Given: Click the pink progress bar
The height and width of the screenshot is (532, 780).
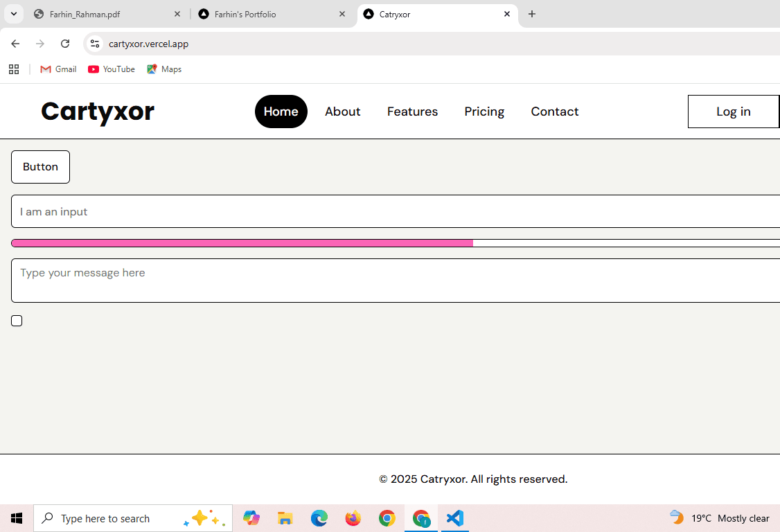Looking at the screenshot, I should (x=242, y=243).
